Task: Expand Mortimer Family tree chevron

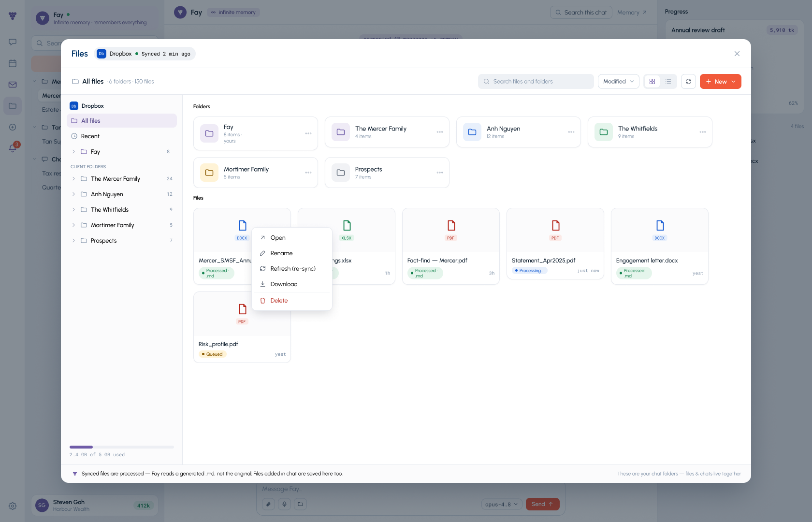Action: (x=73, y=225)
